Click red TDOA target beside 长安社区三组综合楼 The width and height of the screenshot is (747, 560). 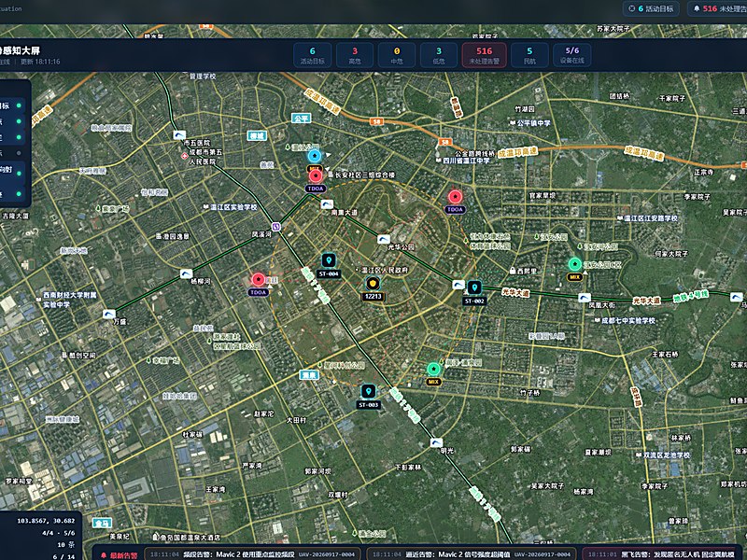point(315,176)
